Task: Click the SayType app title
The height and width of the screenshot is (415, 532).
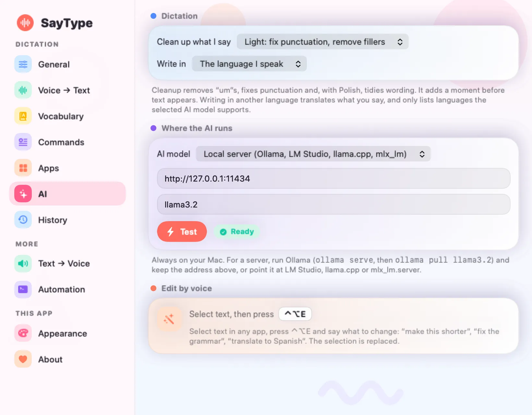Action: (67, 23)
